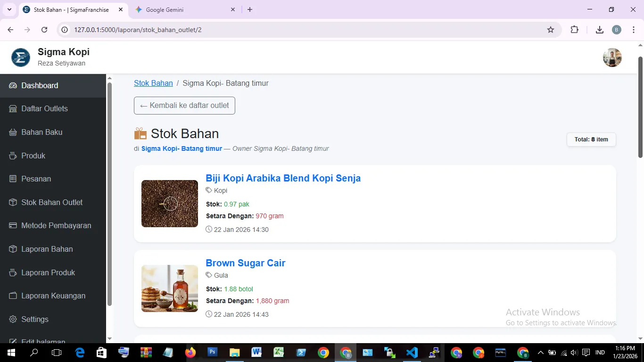Click the main page vertical scrollbar
Viewport: 644px width, 362px height.
640,107
